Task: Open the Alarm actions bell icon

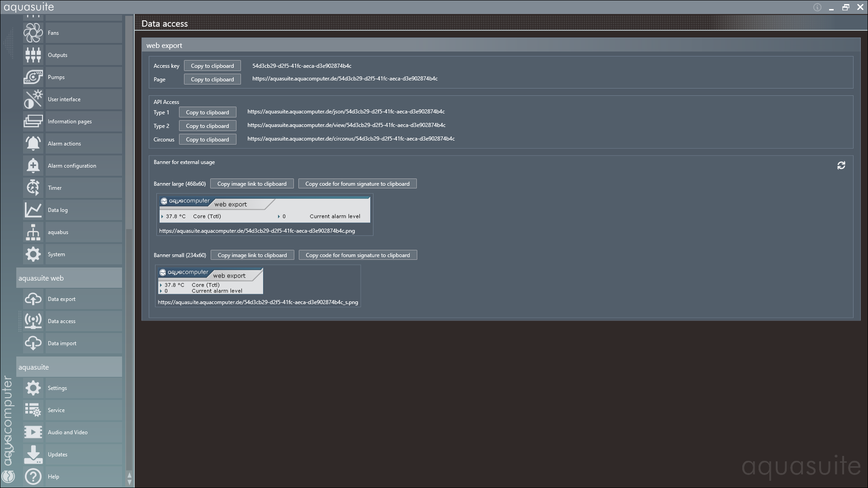Action: click(33, 144)
